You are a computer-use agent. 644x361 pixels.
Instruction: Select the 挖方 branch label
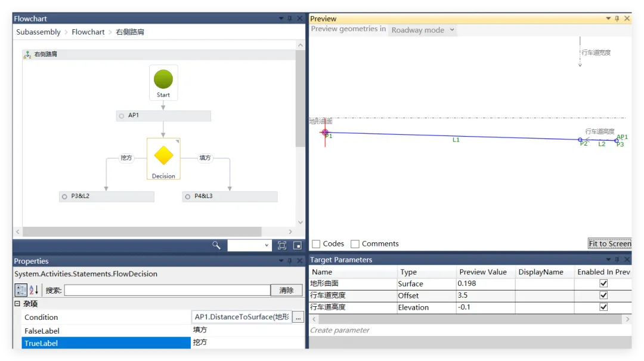(126, 158)
